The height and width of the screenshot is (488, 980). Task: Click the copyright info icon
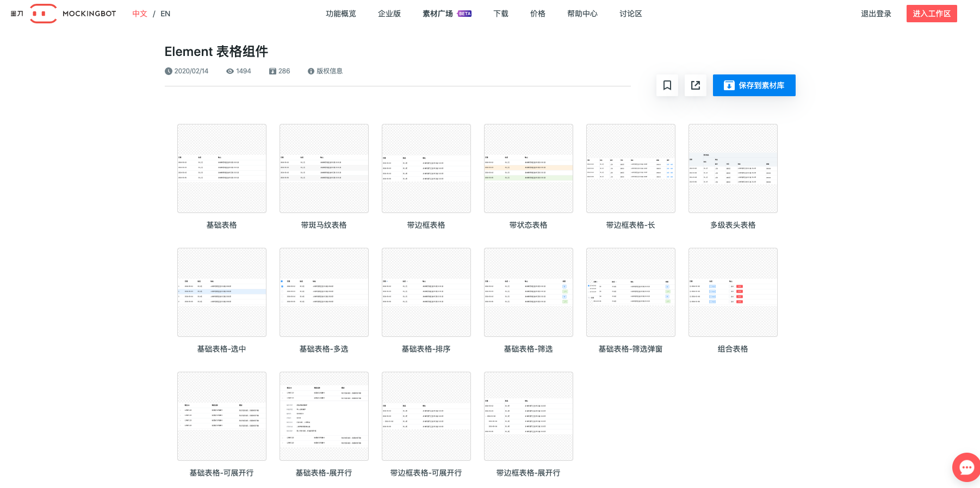pos(311,71)
